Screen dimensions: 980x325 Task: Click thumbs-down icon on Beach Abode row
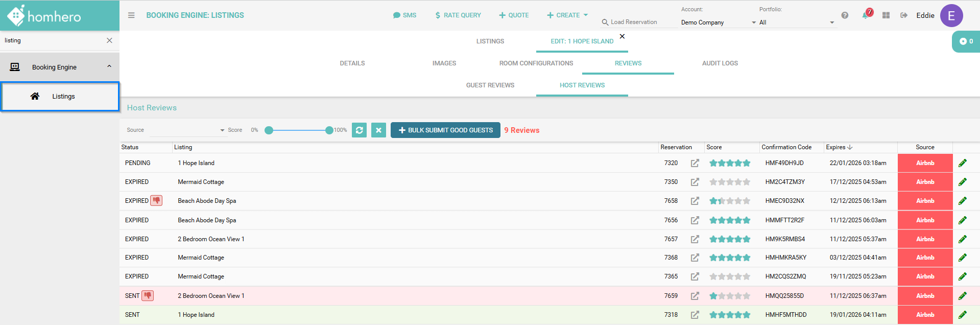coord(156,201)
